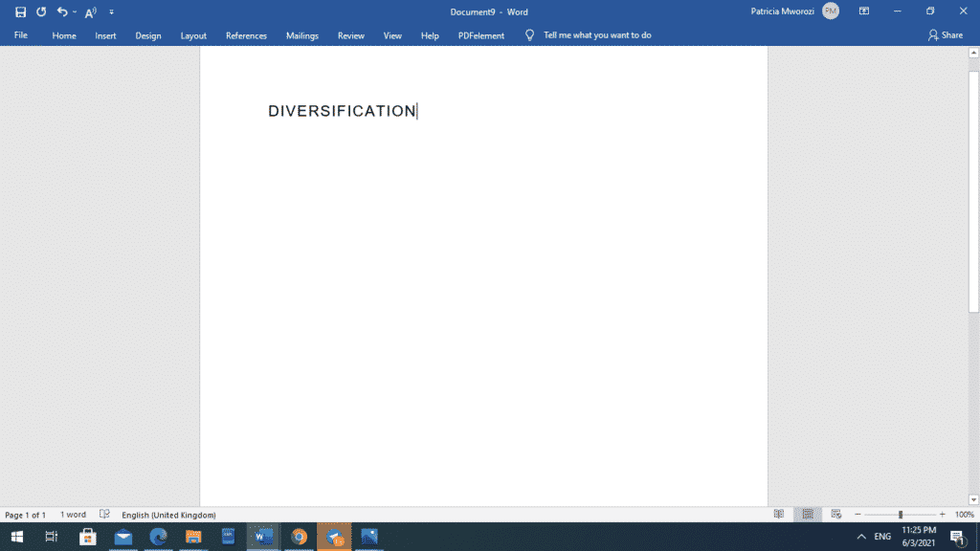Open the Patricia Mworozi account menu
This screenshot has height=551, width=980.
pyautogui.click(x=794, y=11)
